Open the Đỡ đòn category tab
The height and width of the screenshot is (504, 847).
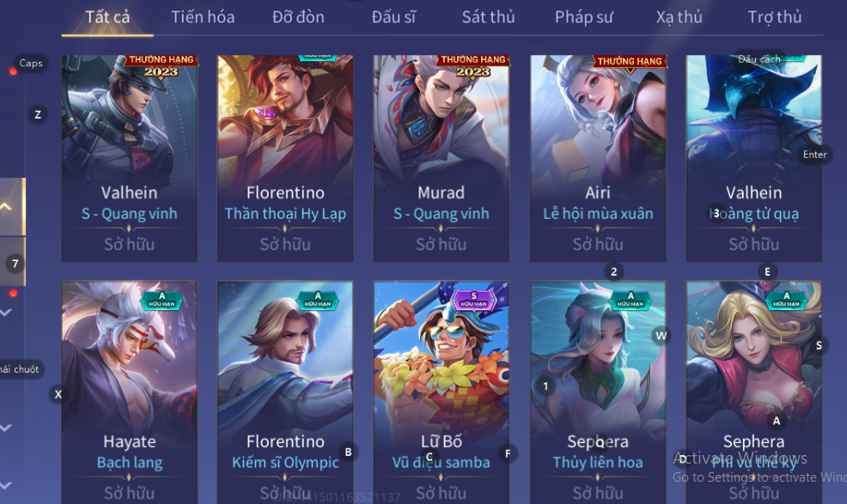(x=298, y=17)
